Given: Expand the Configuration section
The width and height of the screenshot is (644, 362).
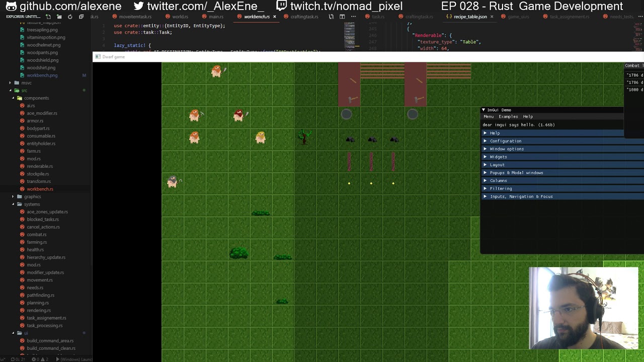Looking at the screenshot, I should pyautogui.click(x=562, y=141).
